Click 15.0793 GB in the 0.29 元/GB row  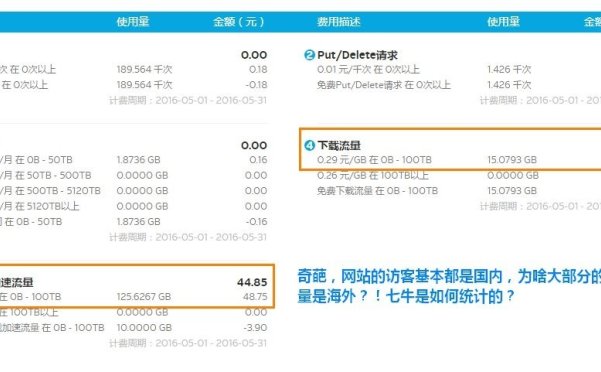pos(512,160)
